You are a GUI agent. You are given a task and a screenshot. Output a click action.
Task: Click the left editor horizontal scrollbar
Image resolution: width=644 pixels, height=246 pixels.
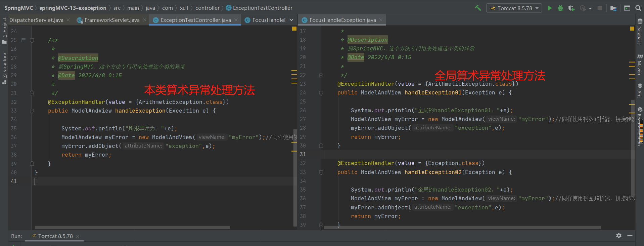[x=133, y=228]
